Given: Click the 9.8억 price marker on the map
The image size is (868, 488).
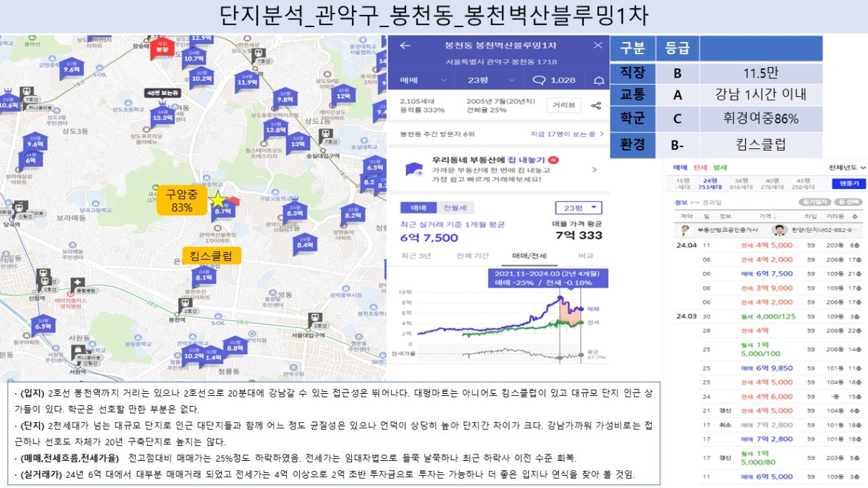Looking at the screenshot, I should click(x=286, y=98).
